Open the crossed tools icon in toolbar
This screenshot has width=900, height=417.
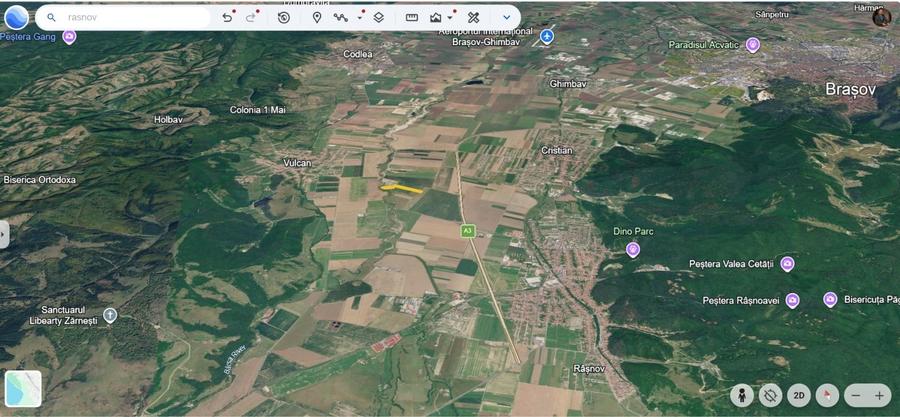[473, 18]
